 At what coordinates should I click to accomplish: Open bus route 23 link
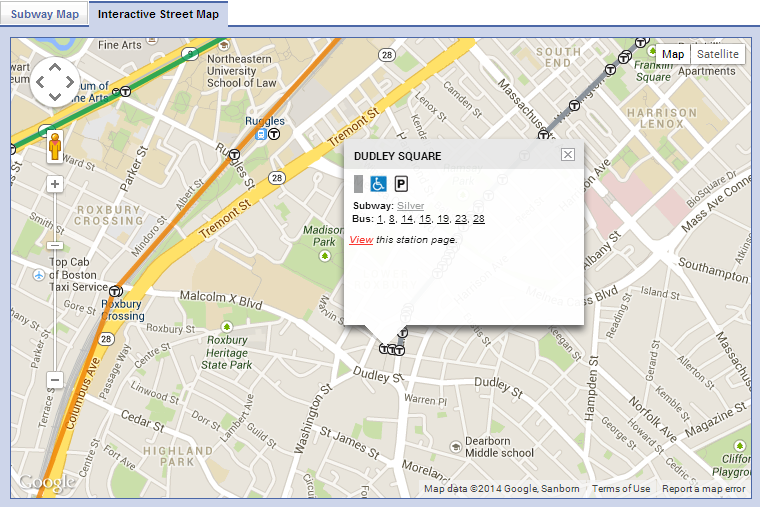pyautogui.click(x=461, y=219)
